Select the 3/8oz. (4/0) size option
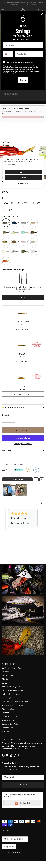The width and height of the screenshot is (46, 868). pyautogui.click(x=23, y=203)
